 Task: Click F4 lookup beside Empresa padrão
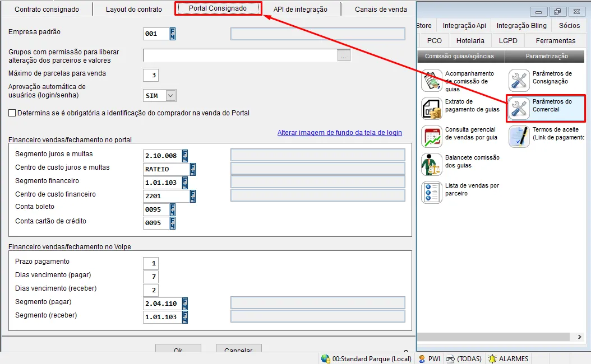[173, 34]
